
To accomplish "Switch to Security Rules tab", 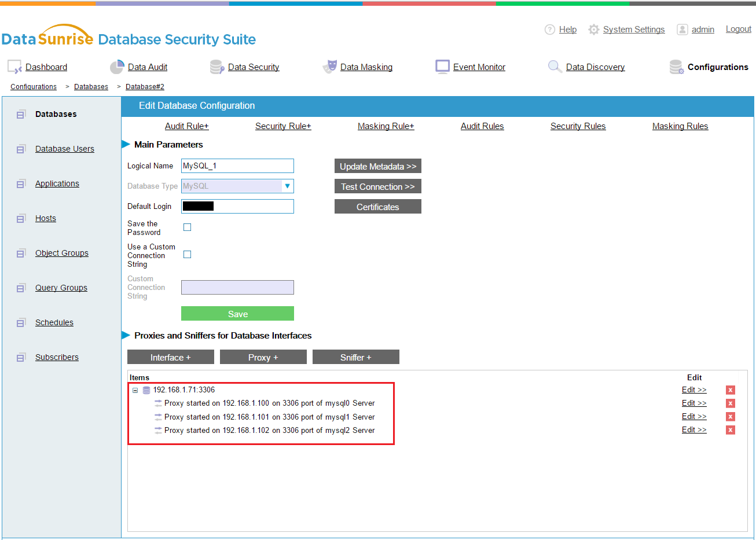I will point(578,126).
